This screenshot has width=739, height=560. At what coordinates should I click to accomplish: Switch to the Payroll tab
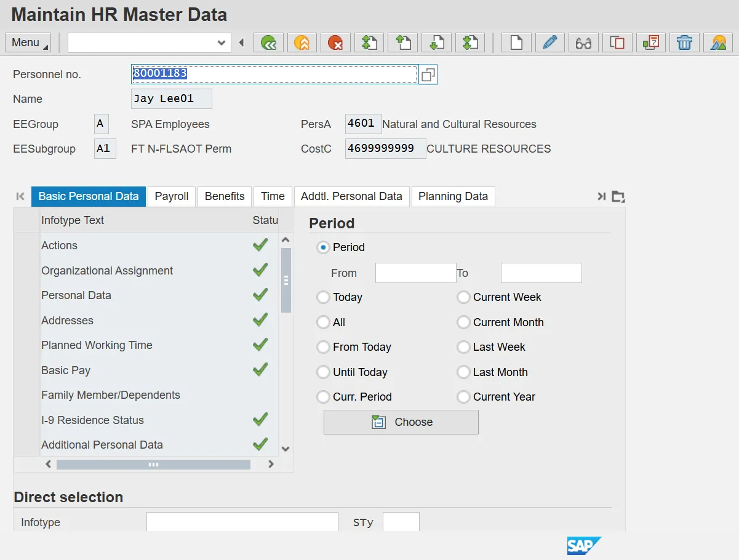pyautogui.click(x=172, y=196)
